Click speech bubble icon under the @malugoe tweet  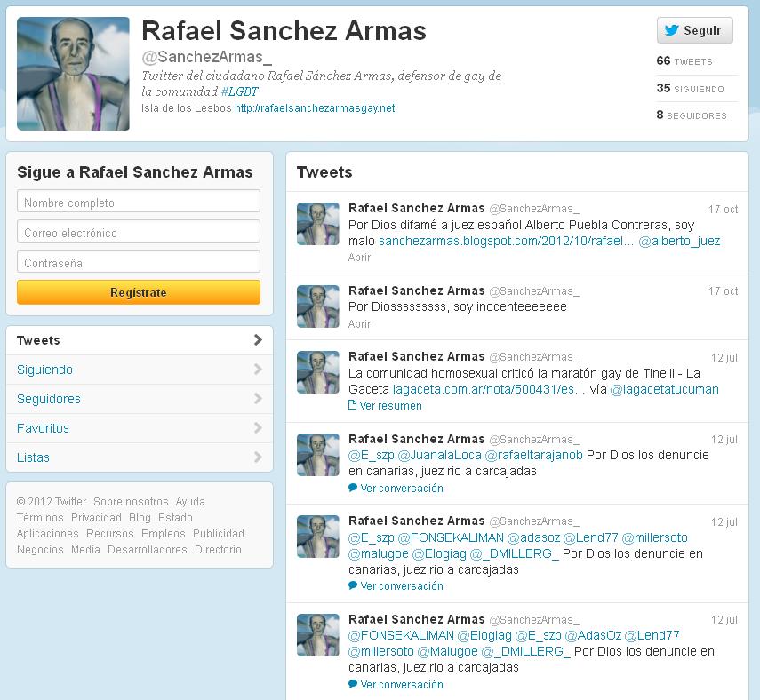coord(353,585)
